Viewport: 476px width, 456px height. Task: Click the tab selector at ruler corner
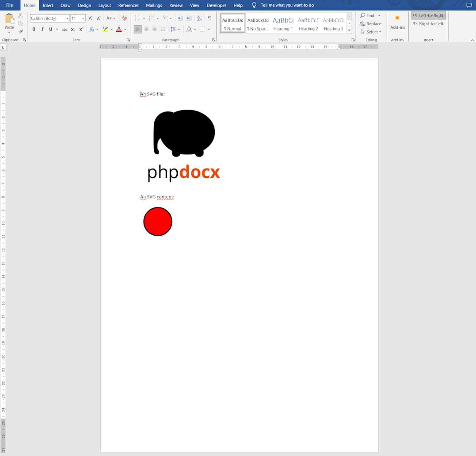(4, 47)
